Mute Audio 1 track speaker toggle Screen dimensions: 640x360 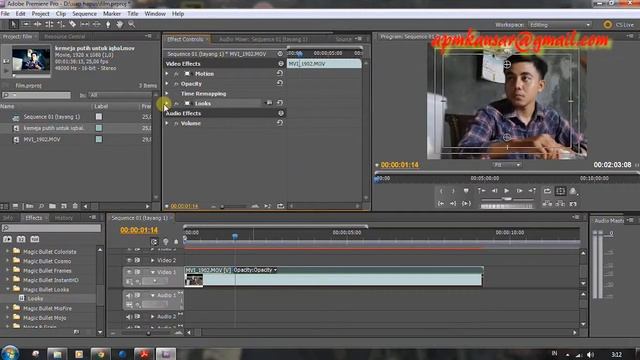point(129,295)
